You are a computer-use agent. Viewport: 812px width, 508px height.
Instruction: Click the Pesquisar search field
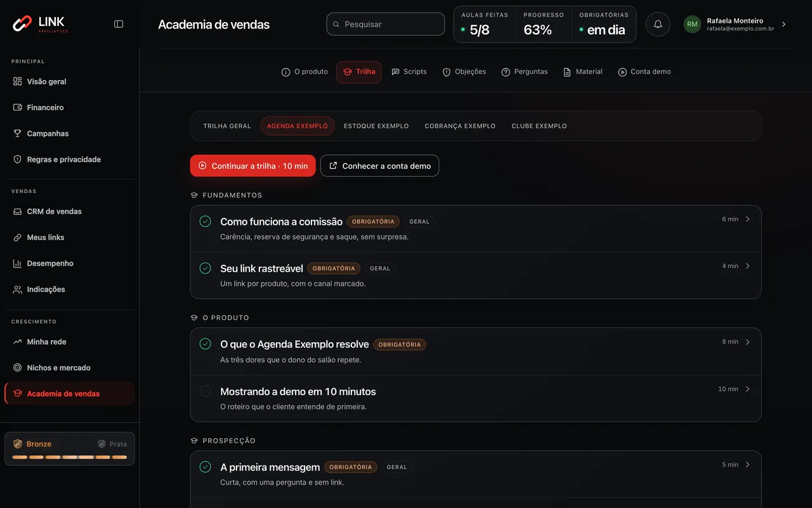tap(386, 24)
